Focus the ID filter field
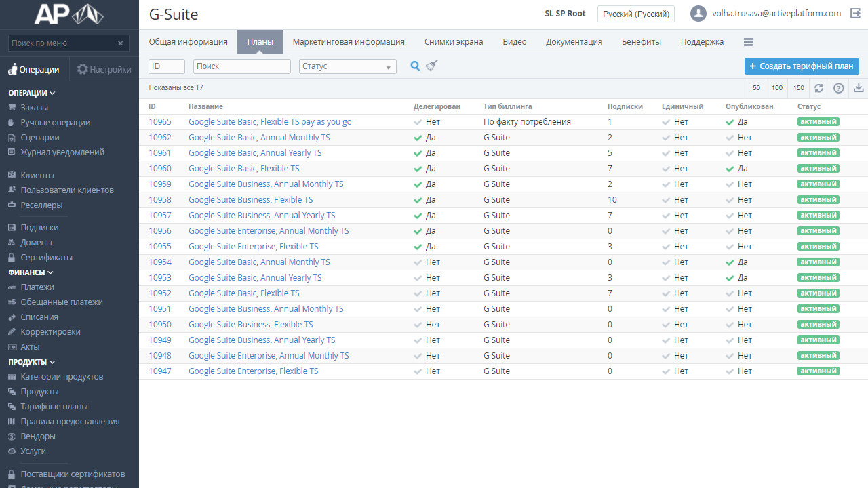This screenshot has width=868, height=488. [167, 66]
